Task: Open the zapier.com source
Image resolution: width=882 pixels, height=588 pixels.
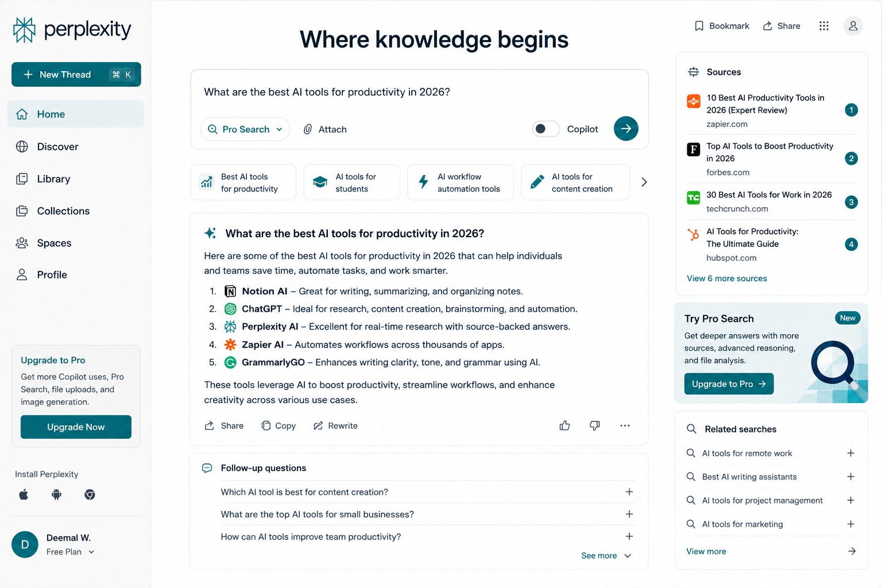Action: [772, 110]
